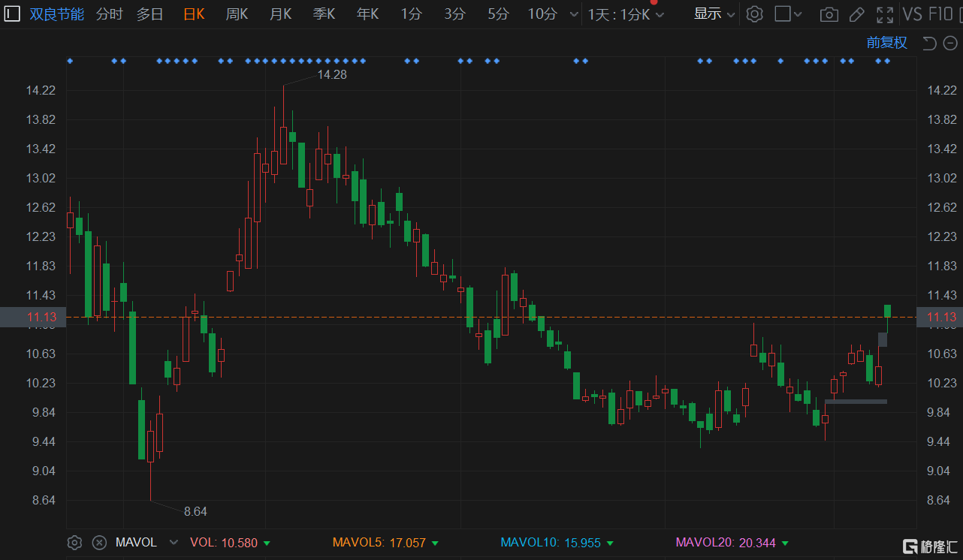Click the 8.64 low price label on chart
This screenshot has height=560, width=963.
(x=195, y=511)
